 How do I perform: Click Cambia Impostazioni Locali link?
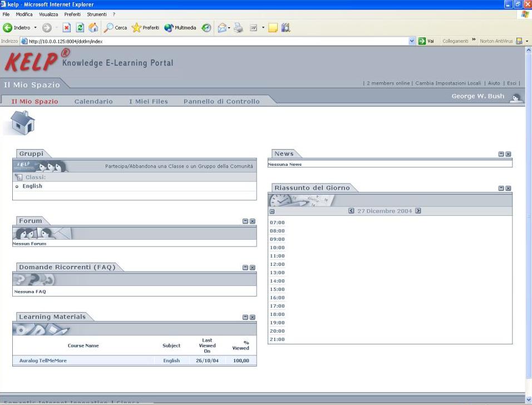coord(448,83)
